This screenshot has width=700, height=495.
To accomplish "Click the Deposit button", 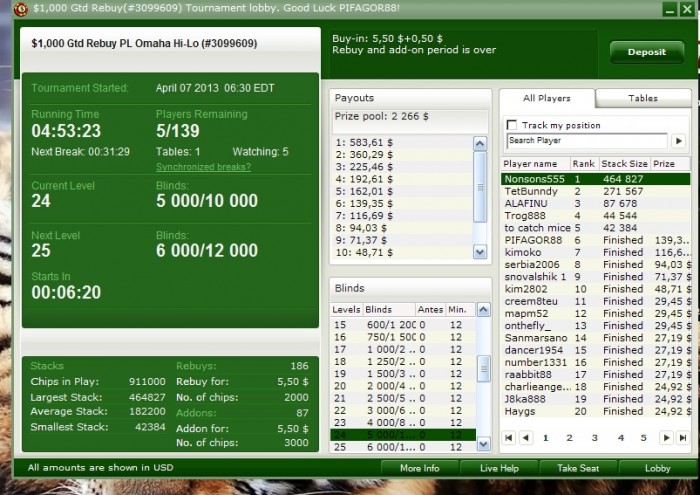I will click(647, 52).
